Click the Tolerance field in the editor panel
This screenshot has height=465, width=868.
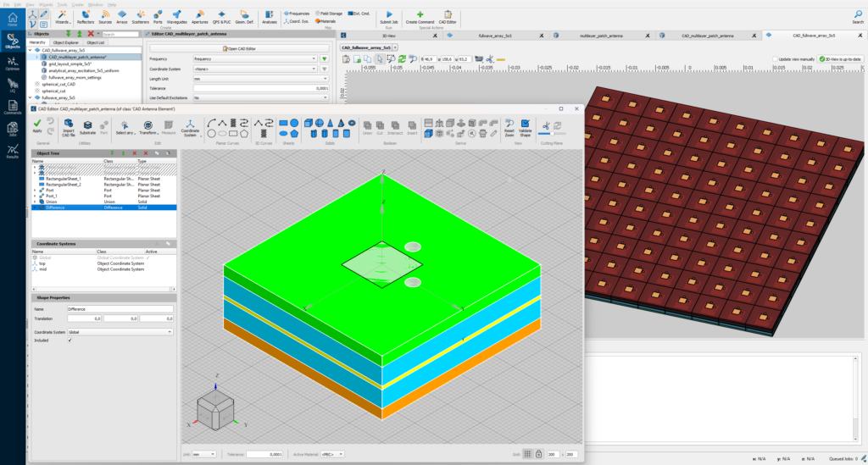point(261,88)
